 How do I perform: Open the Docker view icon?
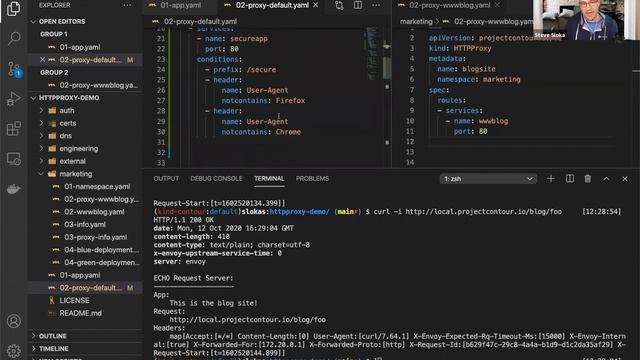point(13,189)
